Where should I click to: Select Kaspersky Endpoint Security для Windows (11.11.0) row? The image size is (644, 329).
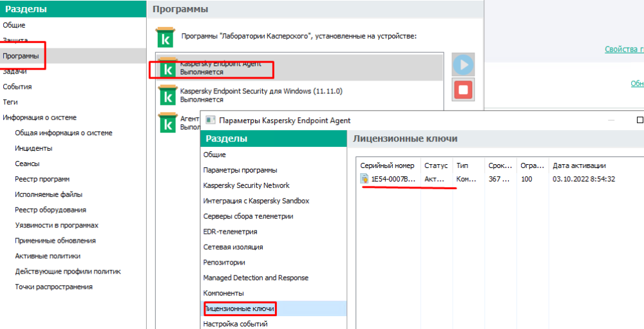click(299, 95)
